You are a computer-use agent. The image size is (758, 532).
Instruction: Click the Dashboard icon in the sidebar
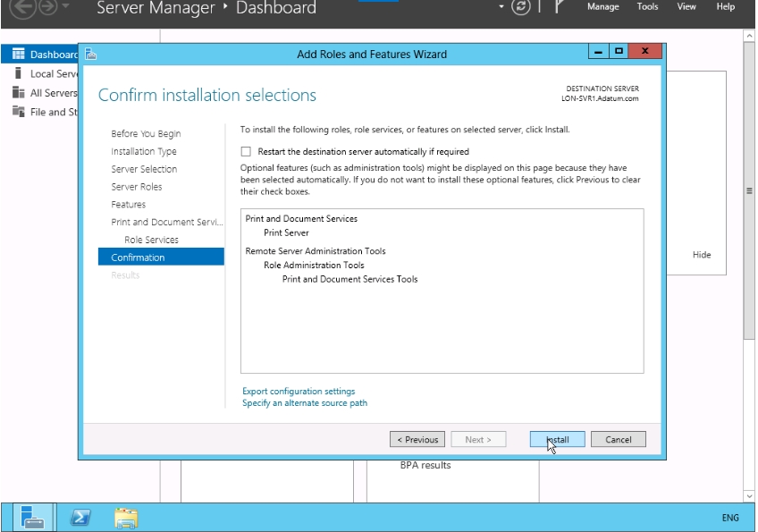point(19,54)
